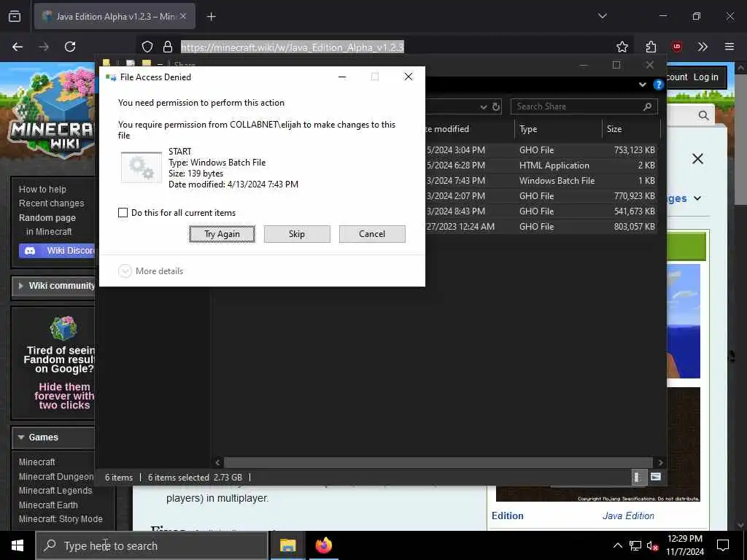Open Firefox View icon
This screenshot has width=747, height=560.
click(x=15, y=16)
